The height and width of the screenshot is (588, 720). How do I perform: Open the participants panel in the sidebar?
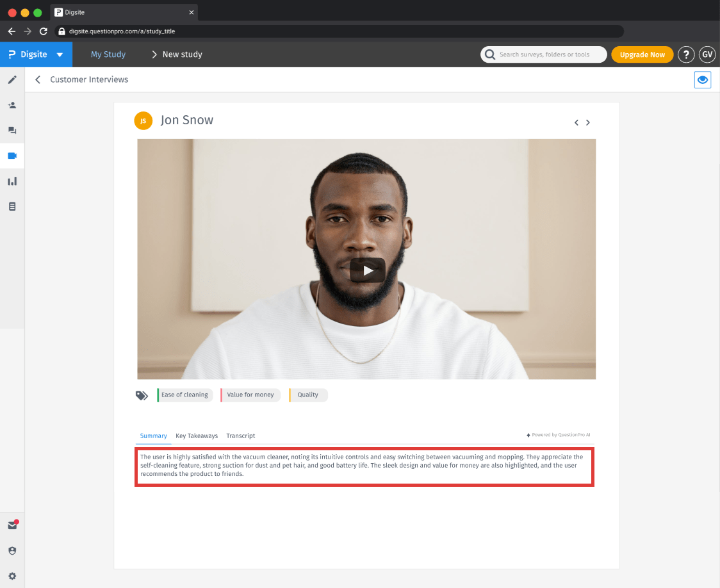pos(12,104)
